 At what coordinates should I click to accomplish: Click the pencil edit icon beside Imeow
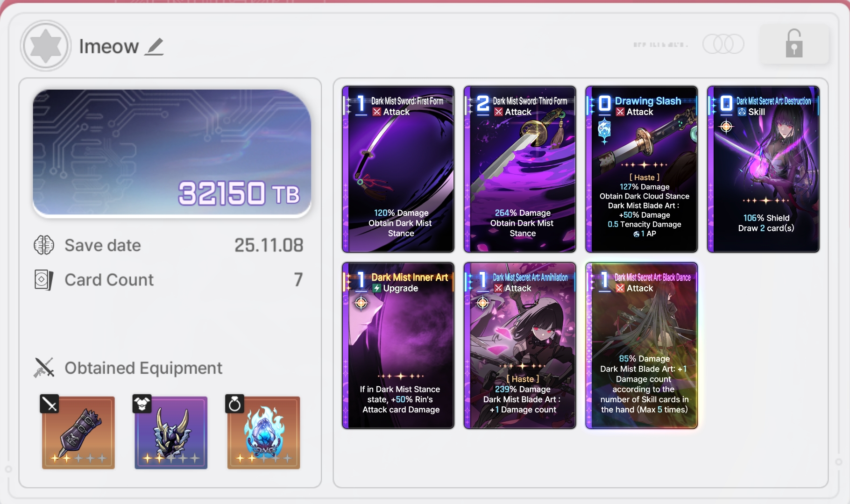[154, 47]
